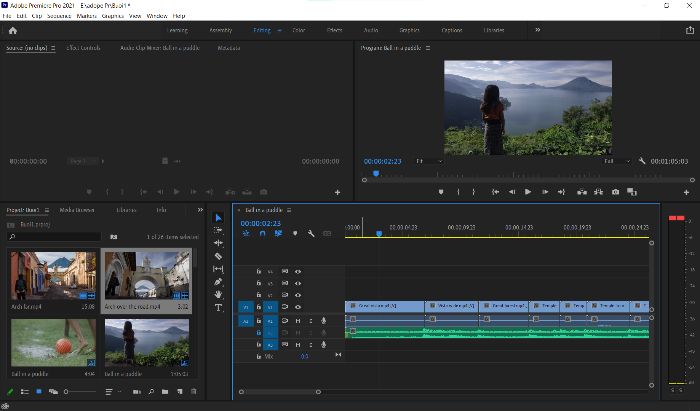This screenshot has width=700, height=411.
Task: Click the Quick Export share icon
Action: pos(690,30)
